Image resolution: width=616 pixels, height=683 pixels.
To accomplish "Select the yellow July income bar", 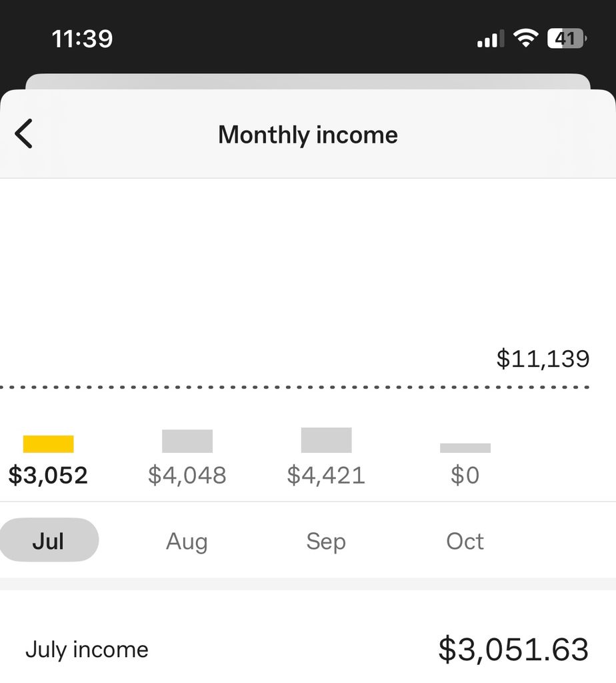I will point(48,444).
